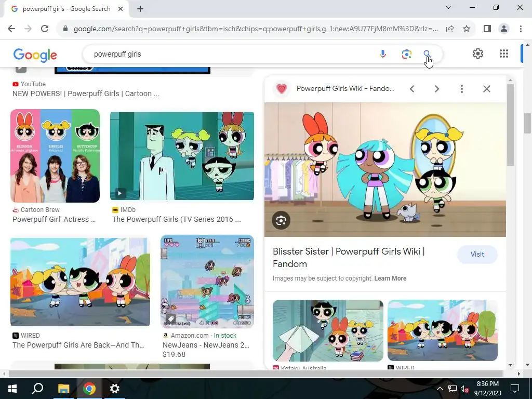
Task: Click the large Blisster Sister preview image
Action: click(x=385, y=170)
